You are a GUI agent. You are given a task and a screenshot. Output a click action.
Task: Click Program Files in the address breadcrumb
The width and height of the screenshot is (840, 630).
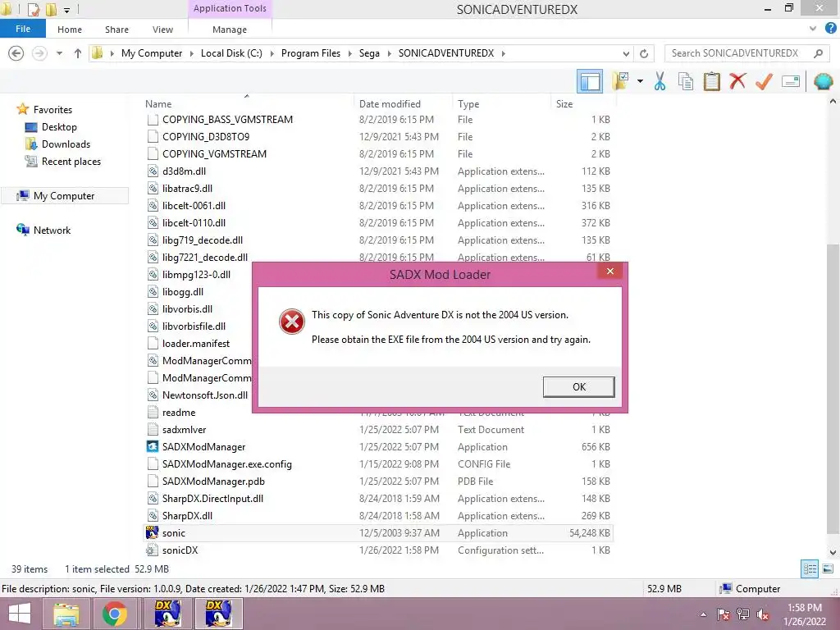[311, 53]
